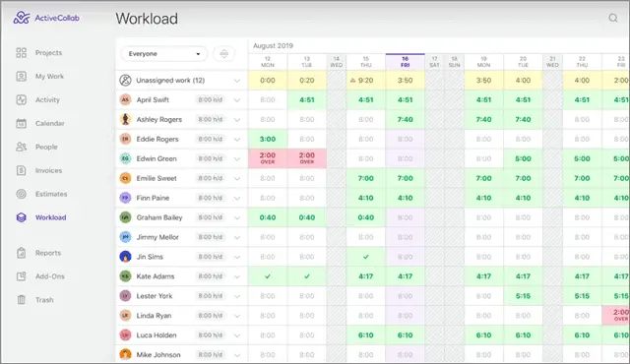
Task: Click the search magnifier icon
Action: [x=612, y=18]
